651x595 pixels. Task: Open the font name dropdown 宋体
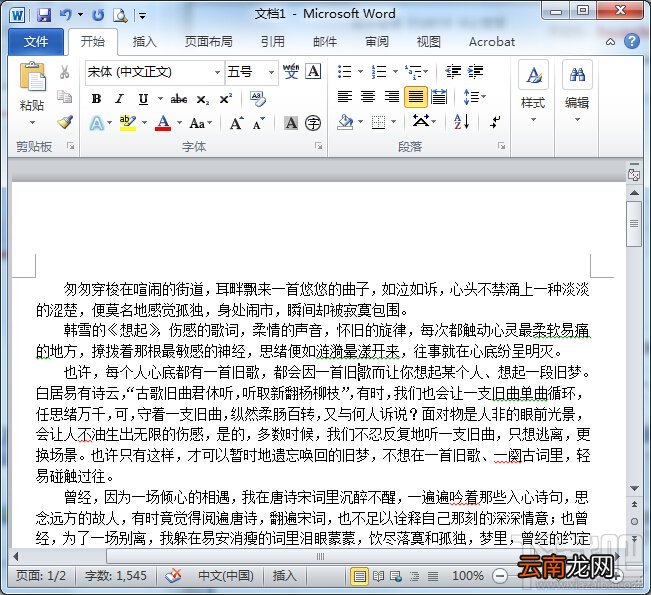coord(217,72)
